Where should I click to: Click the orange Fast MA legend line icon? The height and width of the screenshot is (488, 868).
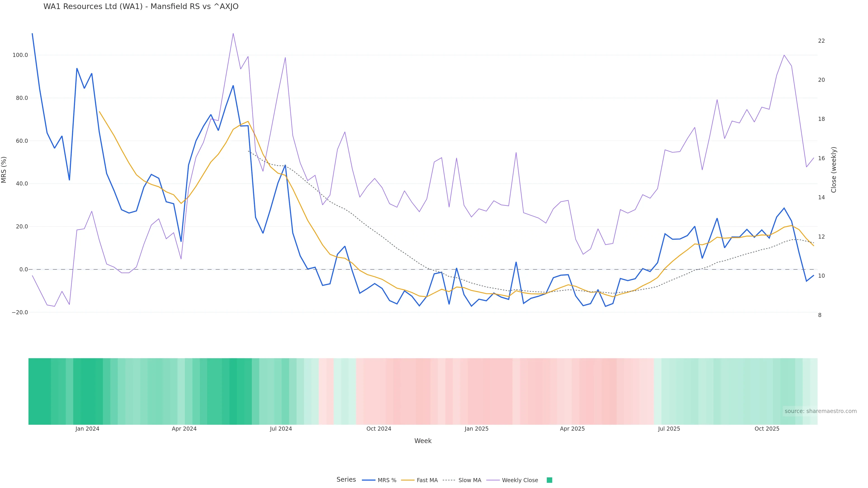click(408, 480)
